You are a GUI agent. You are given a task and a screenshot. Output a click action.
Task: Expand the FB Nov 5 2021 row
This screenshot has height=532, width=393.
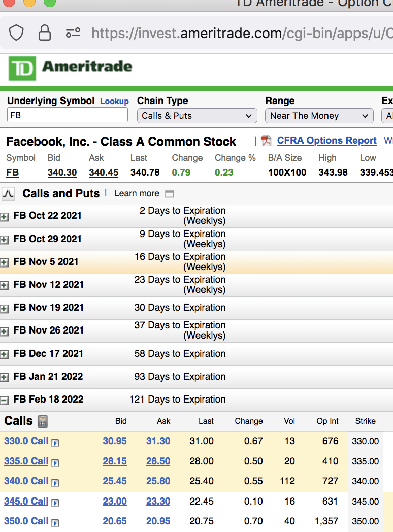(x=5, y=262)
